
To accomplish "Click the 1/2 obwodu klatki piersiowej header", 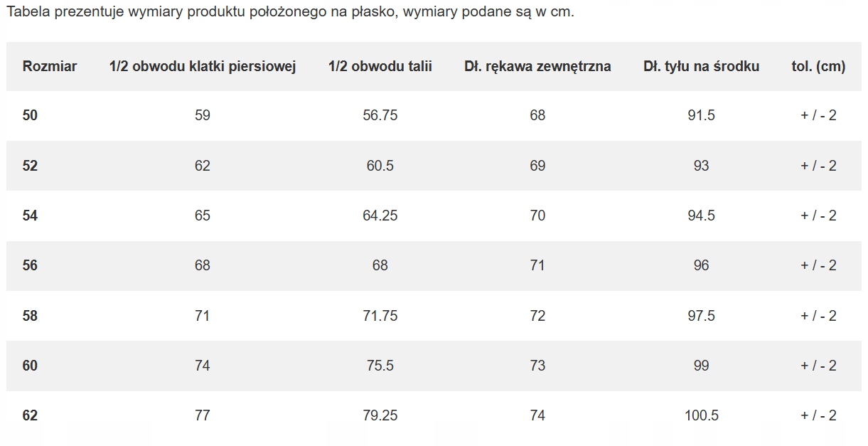I will click(x=203, y=66).
